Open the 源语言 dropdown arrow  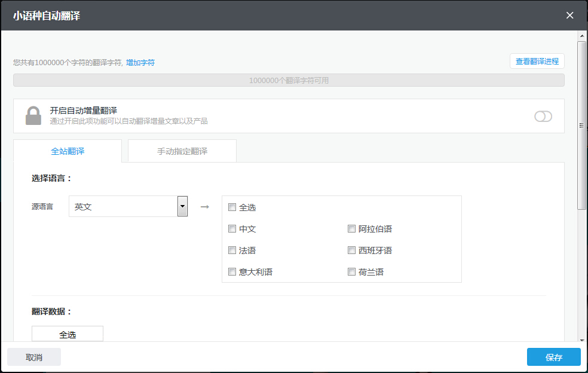click(x=183, y=206)
